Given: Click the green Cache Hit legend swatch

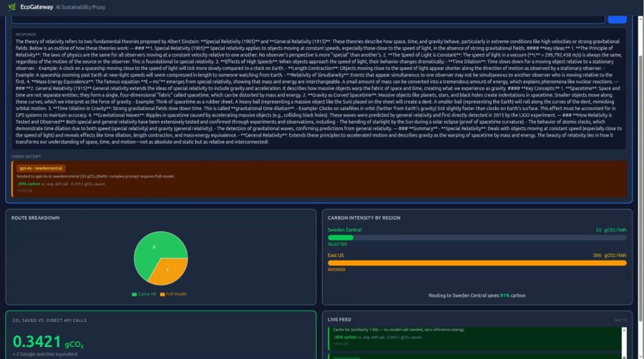Looking at the screenshot, I should click(x=134, y=294).
